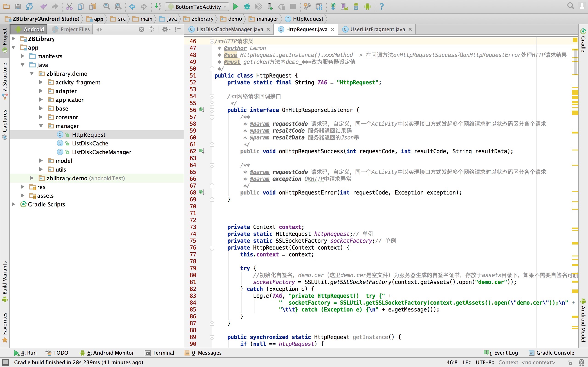588x367 pixels.
Task: Click the Help question mark icon
Action: [382, 7]
